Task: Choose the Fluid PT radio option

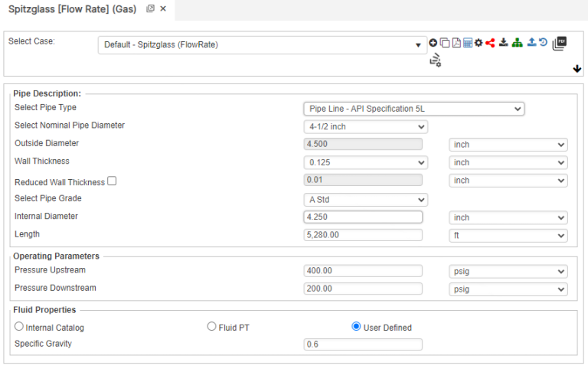Action: [212, 327]
